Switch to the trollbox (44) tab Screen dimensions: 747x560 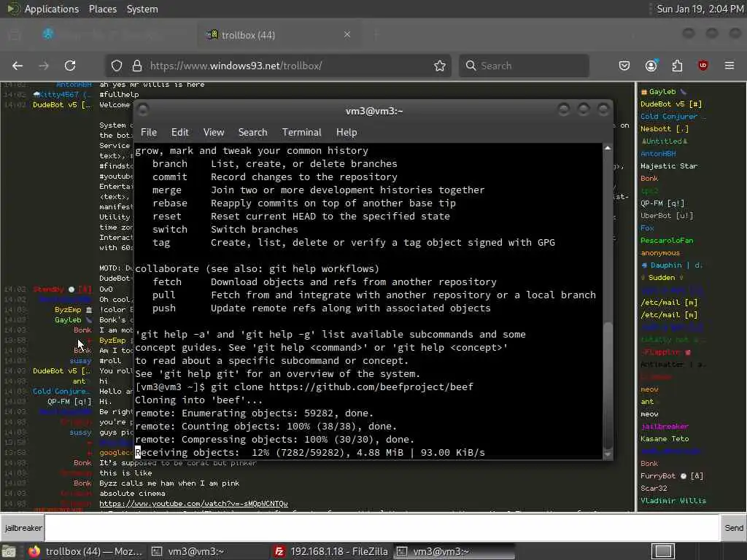point(279,35)
